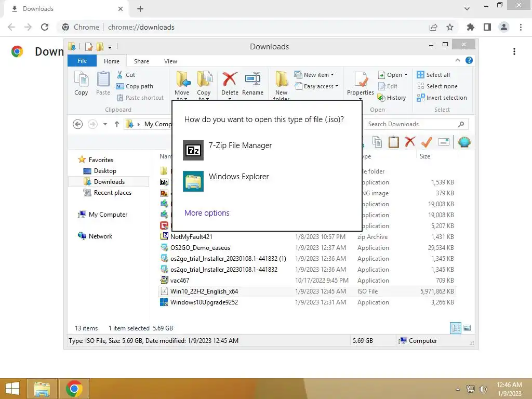This screenshot has height=399, width=532.
Task: Open the Copy to ribbon button
Action: pyautogui.click(x=204, y=85)
